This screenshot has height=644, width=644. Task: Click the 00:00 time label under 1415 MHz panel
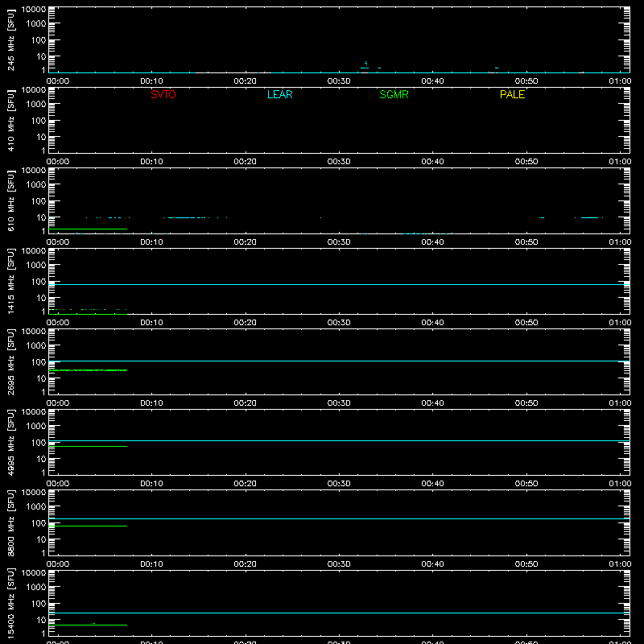(x=58, y=323)
